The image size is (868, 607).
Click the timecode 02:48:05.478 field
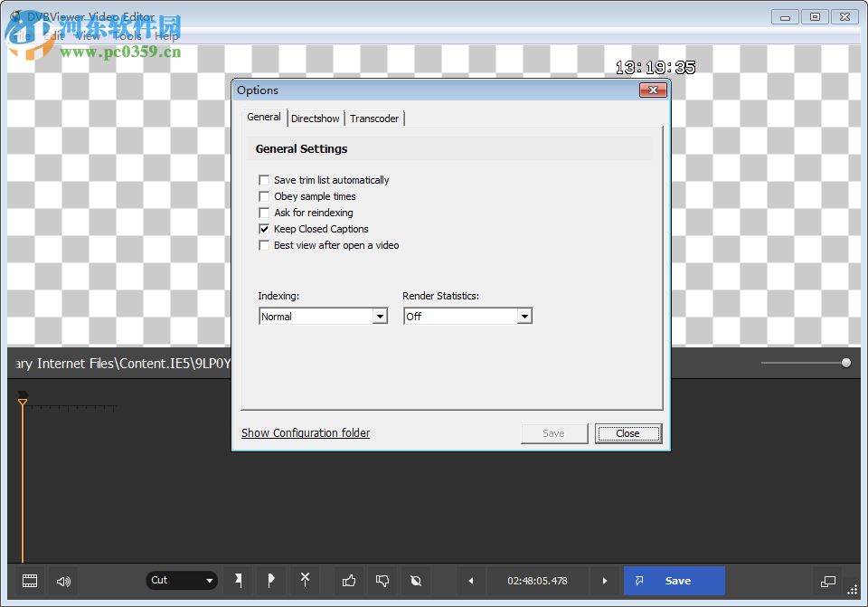537,581
